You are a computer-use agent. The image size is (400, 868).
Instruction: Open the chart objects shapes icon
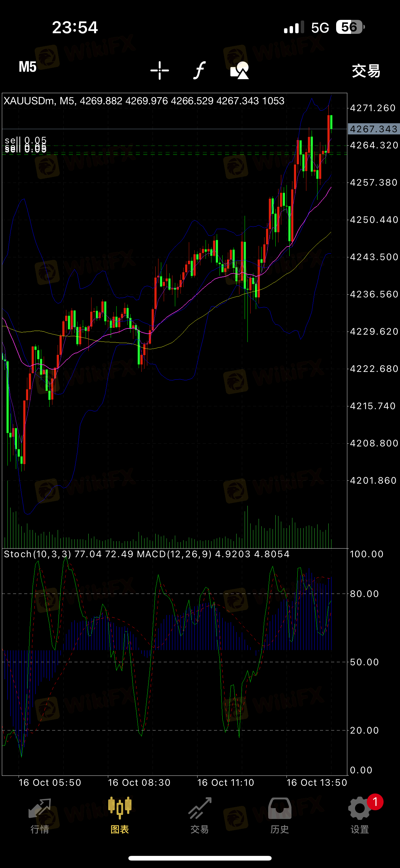coord(239,70)
